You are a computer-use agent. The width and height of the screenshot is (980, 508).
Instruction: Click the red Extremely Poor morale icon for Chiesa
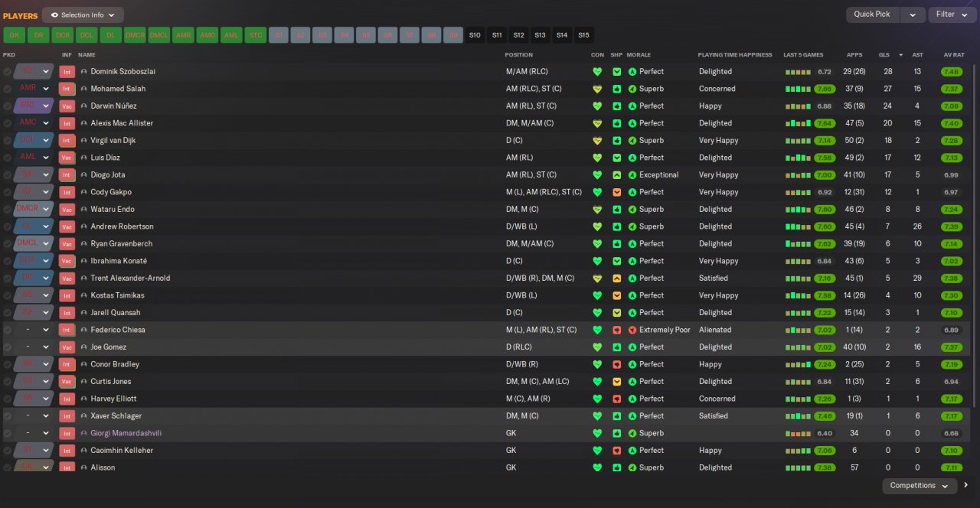tap(632, 330)
